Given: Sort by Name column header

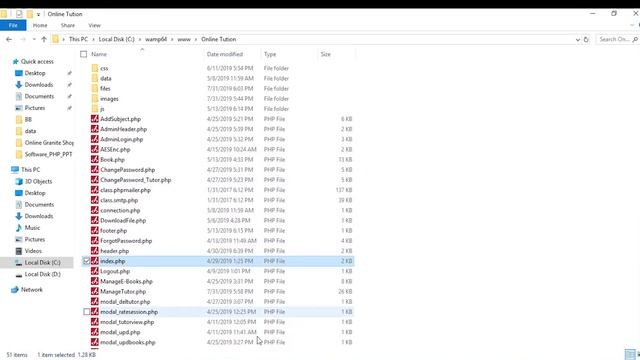Looking at the screenshot, I should [99, 54].
